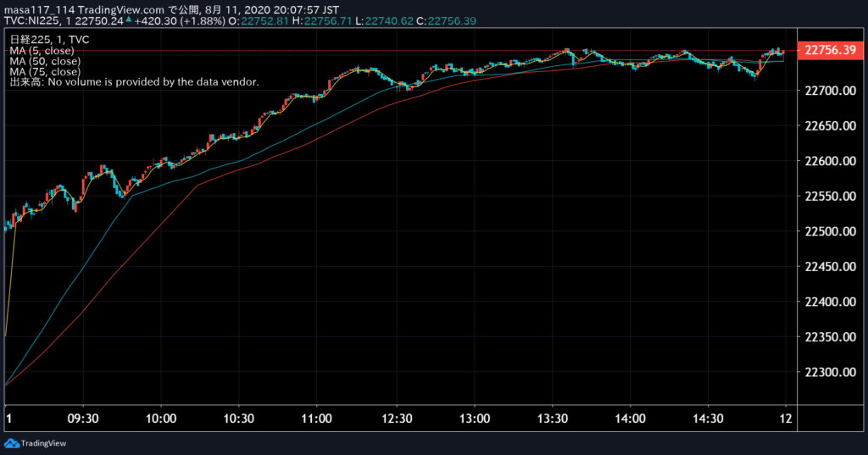Click the green up-triangle next to 22750.24
Viewport: 868px width, 455px height.
[129, 19]
